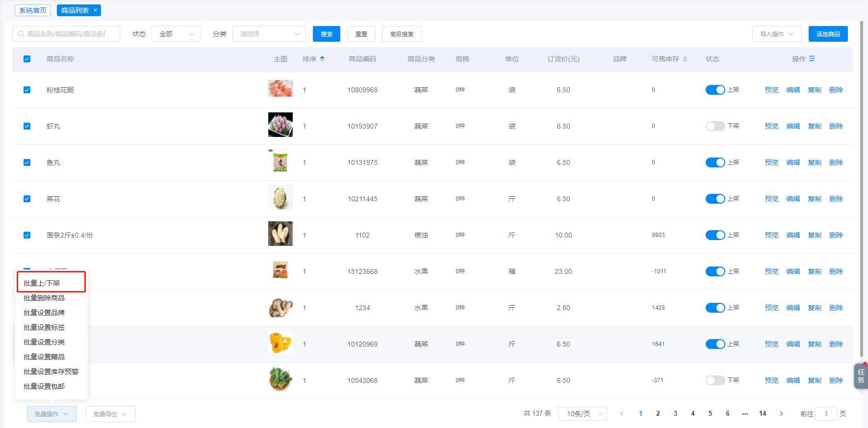The image size is (868, 428).
Task: Click 复制 link for 鱼丸
Action: (815, 162)
